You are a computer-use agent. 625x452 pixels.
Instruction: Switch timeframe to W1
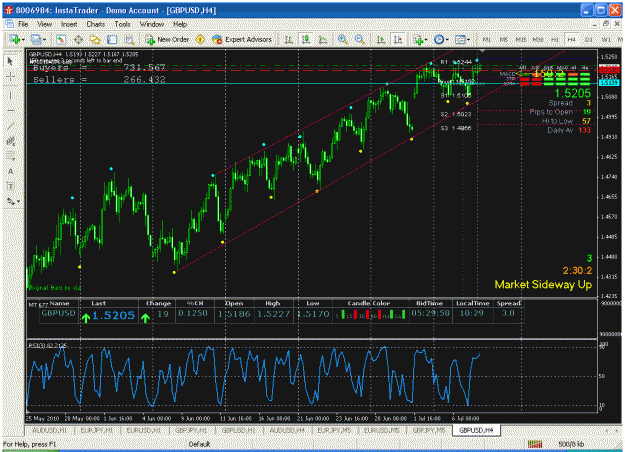click(606, 39)
